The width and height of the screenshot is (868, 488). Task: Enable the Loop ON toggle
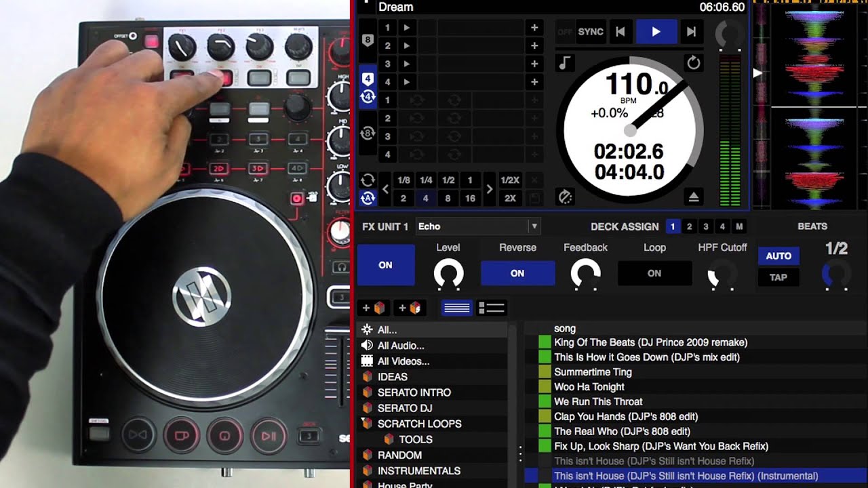(x=654, y=273)
